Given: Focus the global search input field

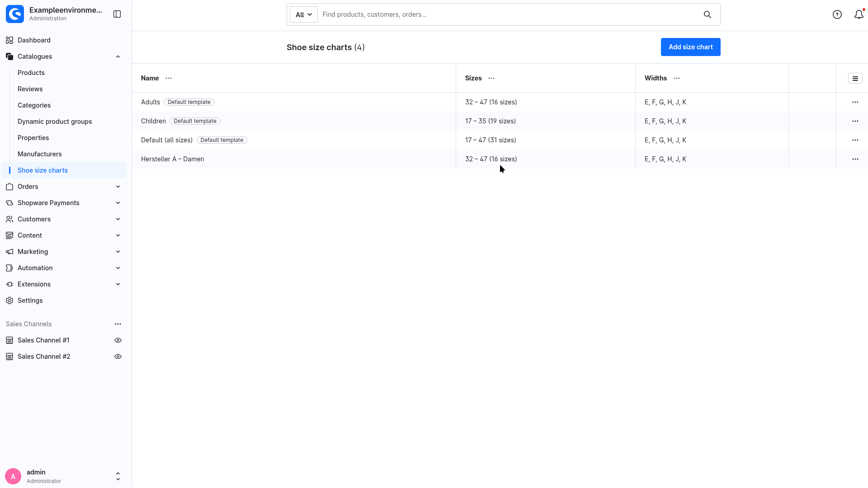Looking at the screenshot, I should [509, 14].
